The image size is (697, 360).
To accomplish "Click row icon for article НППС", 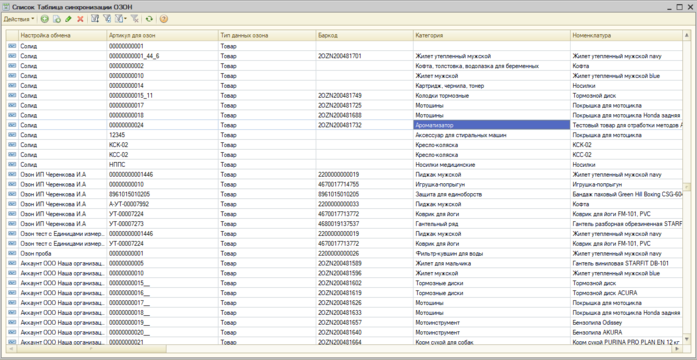I will click(12, 164).
